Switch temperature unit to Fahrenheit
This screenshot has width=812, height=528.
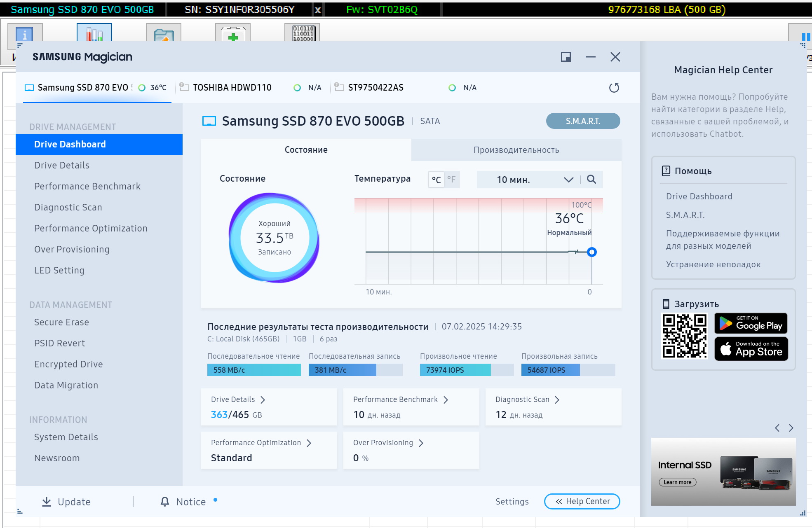click(x=451, y=180)
